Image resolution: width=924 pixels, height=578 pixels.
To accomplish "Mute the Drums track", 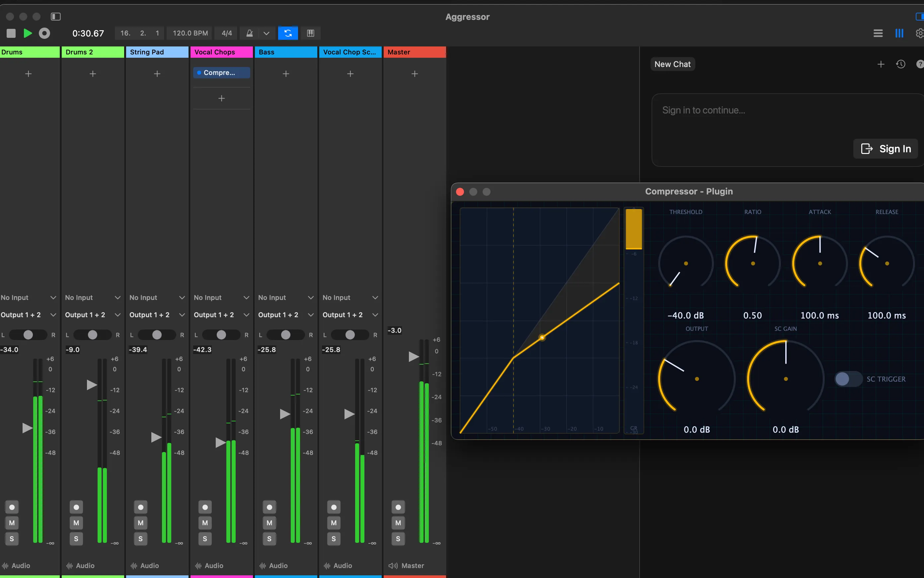I will coord(12,523).
